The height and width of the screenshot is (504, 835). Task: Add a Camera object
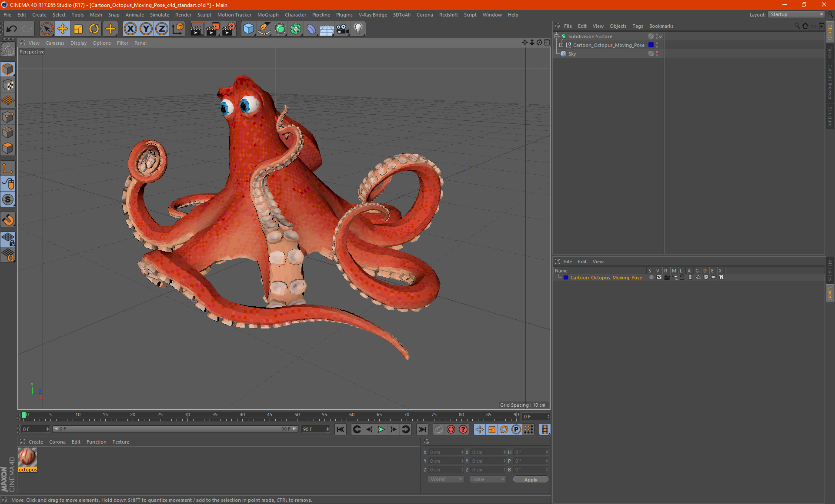coord(343,29)
